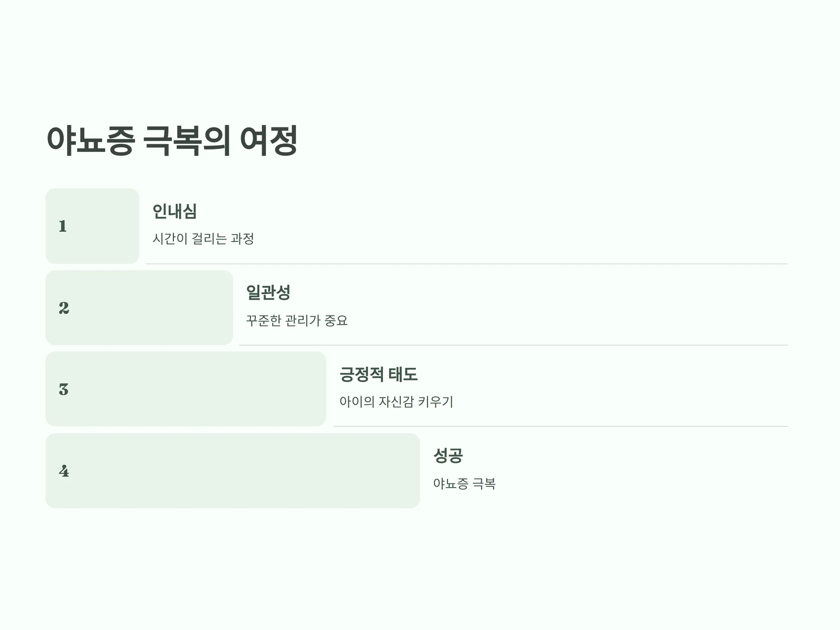Click the heading 긍정적 태도
This screenshot has height=630, width=840.
(379, 374)
